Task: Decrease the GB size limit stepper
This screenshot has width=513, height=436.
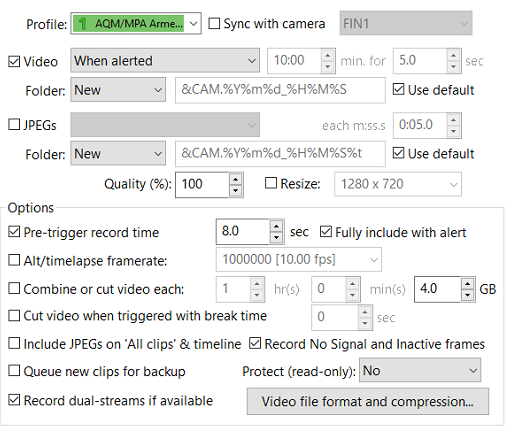Action: pyautogui.click(x=468, y=295)
